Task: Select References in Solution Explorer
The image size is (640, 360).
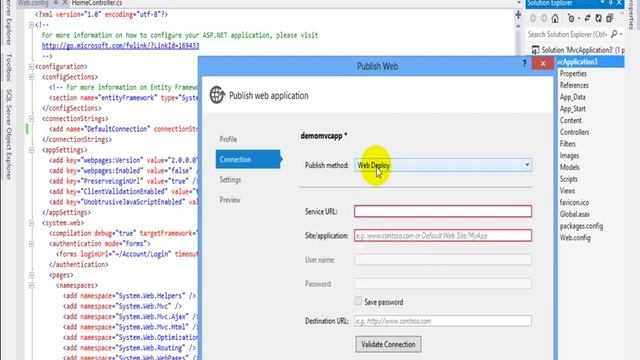Action: [x=574, y=85]
